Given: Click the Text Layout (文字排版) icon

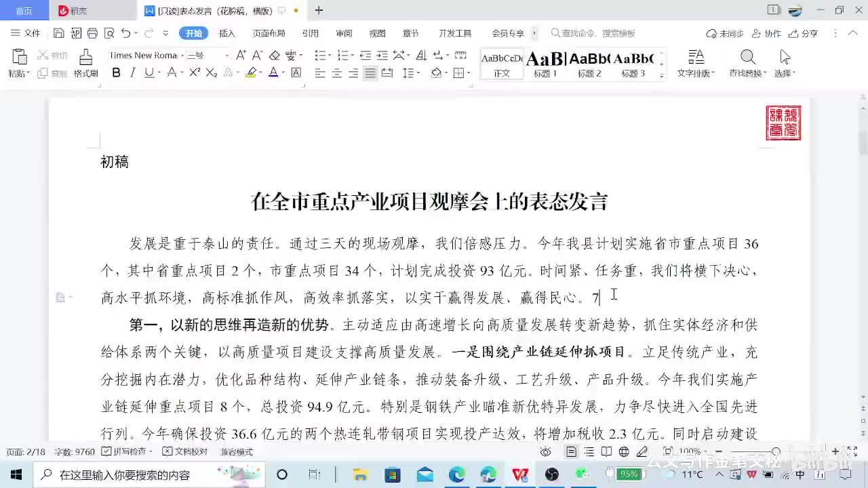Looking at the screenshot, I should tap(696, 57).
